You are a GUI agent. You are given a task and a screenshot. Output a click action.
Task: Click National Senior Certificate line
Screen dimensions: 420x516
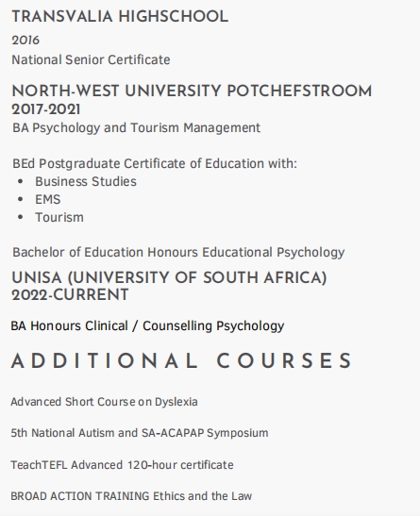[x=91, y=59]
